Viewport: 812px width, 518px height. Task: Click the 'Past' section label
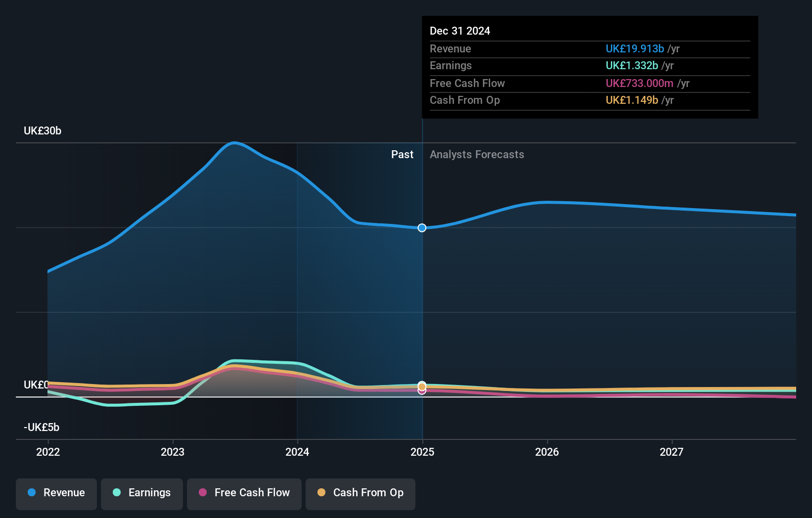click(x=402, y=155)
